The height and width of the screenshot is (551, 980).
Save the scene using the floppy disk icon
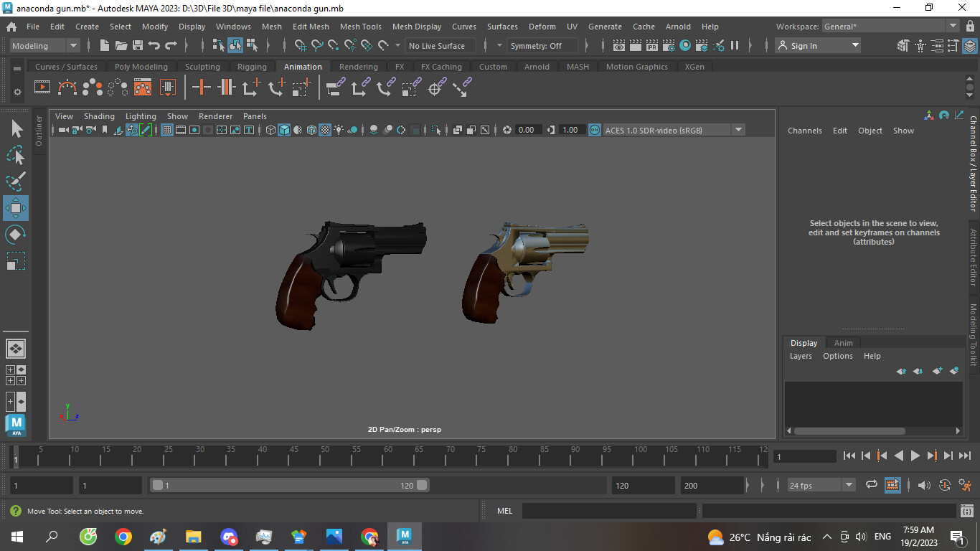click(x=137, y=46)
